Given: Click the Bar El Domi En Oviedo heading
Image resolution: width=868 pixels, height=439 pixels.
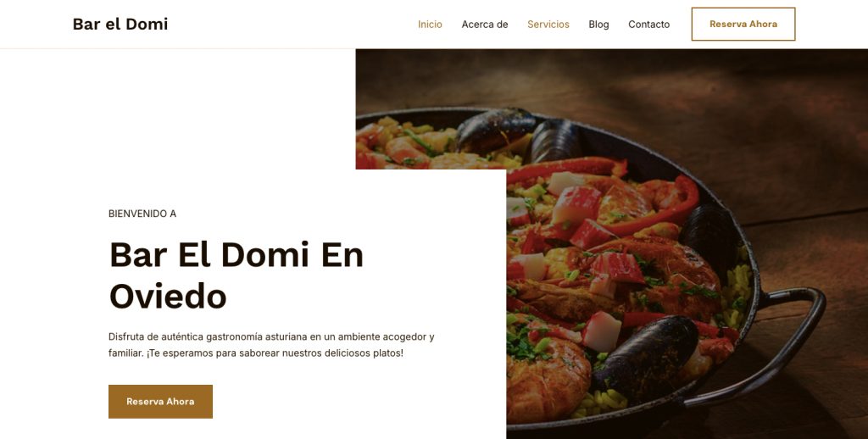Looking at the screenshot, I should click(236, 275).
